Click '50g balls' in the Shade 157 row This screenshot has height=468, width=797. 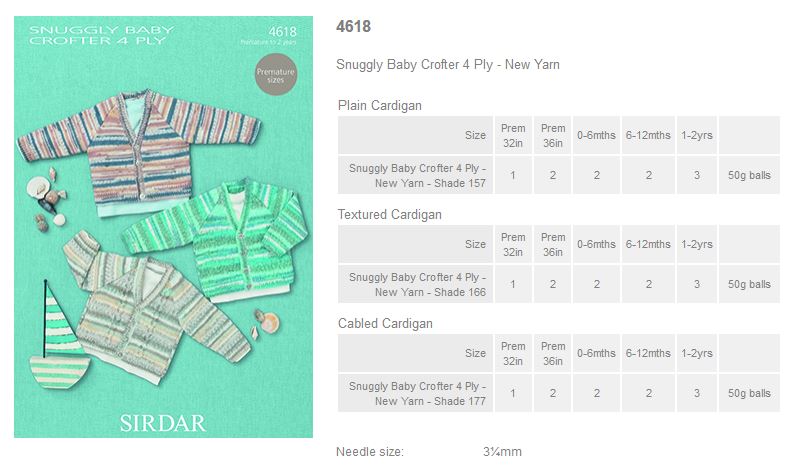click(x=749, y=175)
